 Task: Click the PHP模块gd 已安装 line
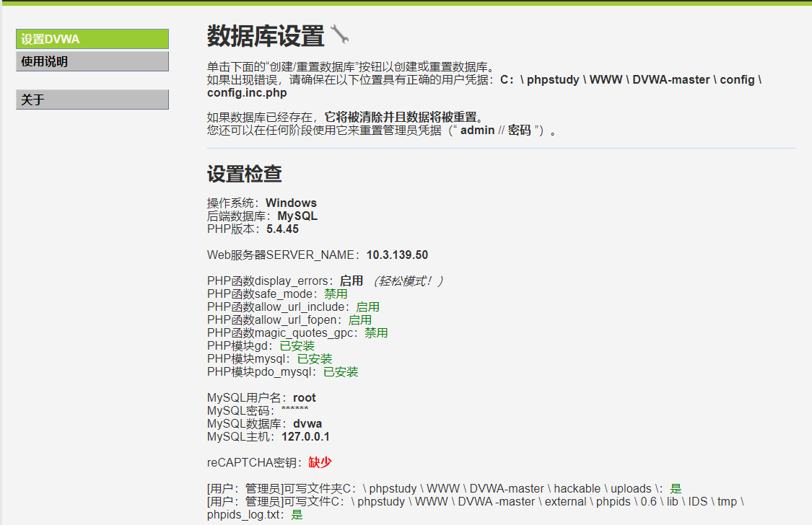coord(261,345)
